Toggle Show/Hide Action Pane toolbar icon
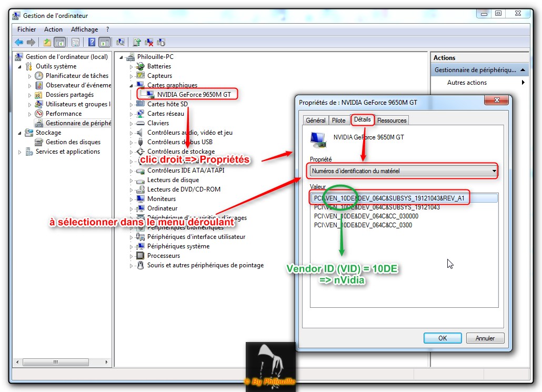Image resolution: width=542 pixels, height=392 pixels. tap(104, 42)
